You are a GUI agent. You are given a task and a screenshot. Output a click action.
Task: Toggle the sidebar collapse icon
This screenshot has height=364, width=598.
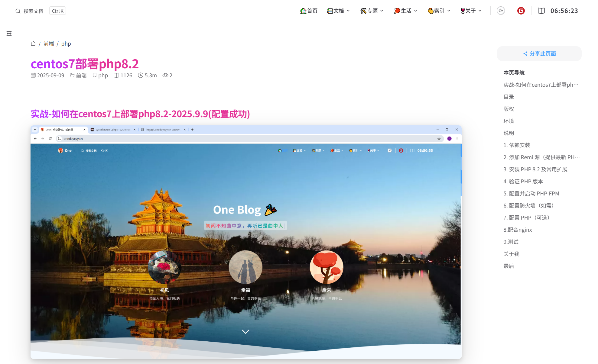[9, 34]
